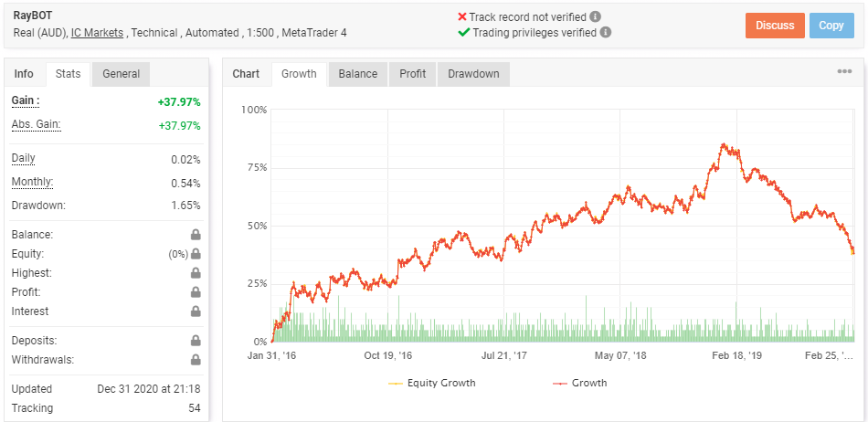This screenshot has width=868, height=422.
Task: Click the lock icon next to Deposits
Action: tap(196, 341)
